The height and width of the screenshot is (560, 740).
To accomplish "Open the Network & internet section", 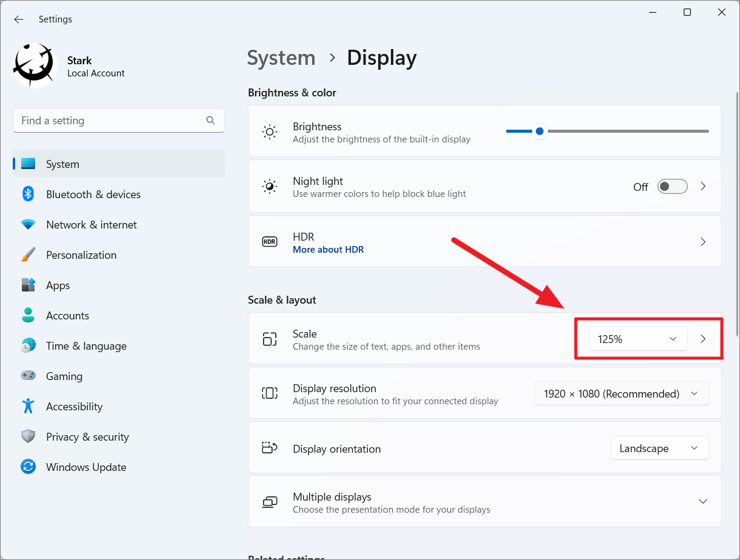I will (28, 224).
